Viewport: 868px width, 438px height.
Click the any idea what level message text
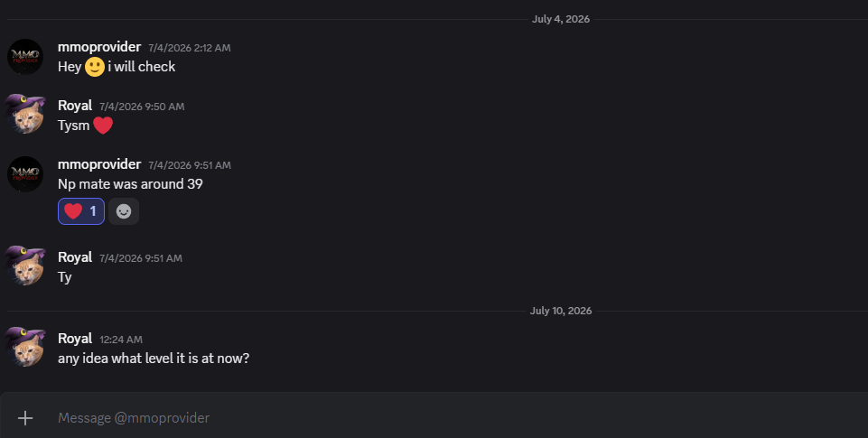point(154,359)
